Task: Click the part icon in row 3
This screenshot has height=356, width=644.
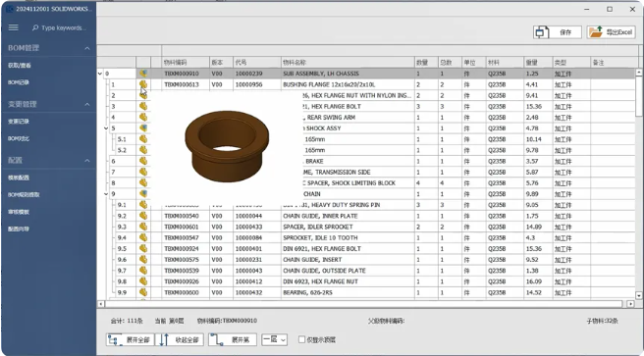Action: click(x=143, y=106)
